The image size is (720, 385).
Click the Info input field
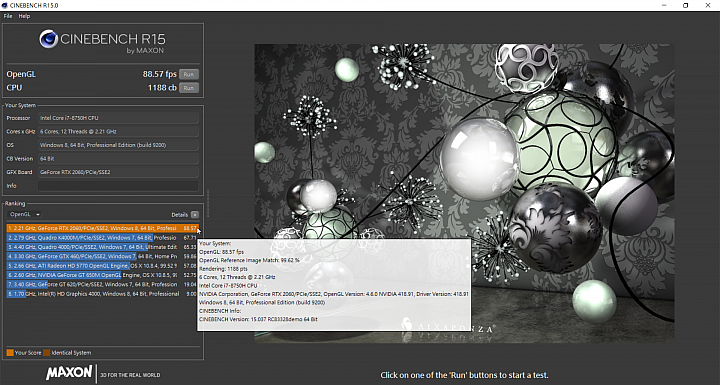click(118, 186)
